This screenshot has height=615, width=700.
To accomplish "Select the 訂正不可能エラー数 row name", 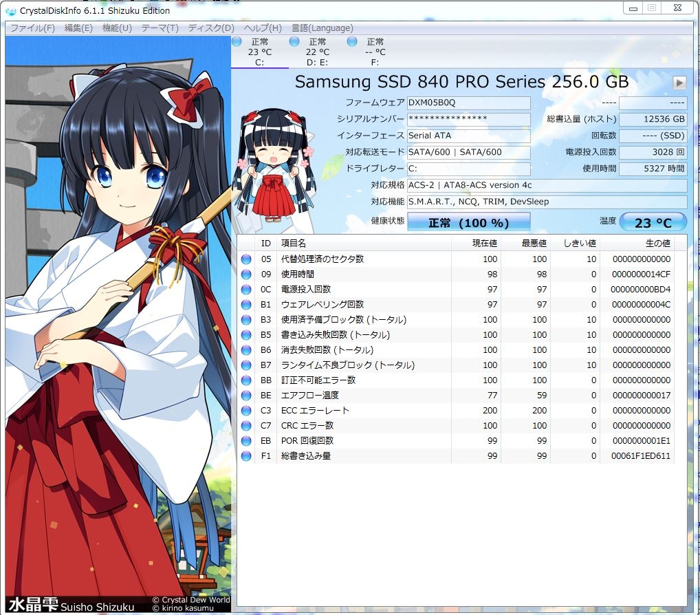I will point(318,380).
